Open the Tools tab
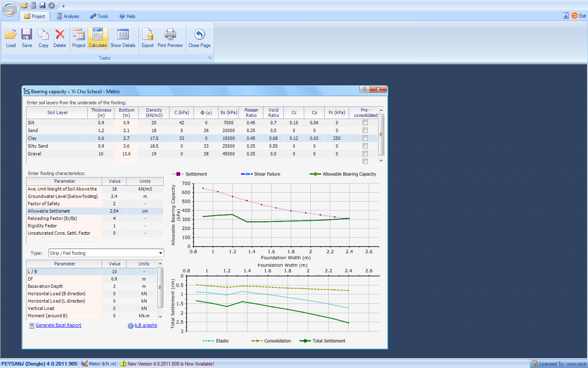588x368 pixels. 99,16
